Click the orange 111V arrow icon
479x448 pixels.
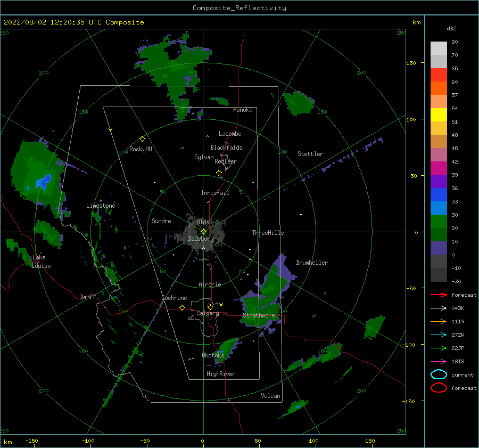(x=439, y=321)
